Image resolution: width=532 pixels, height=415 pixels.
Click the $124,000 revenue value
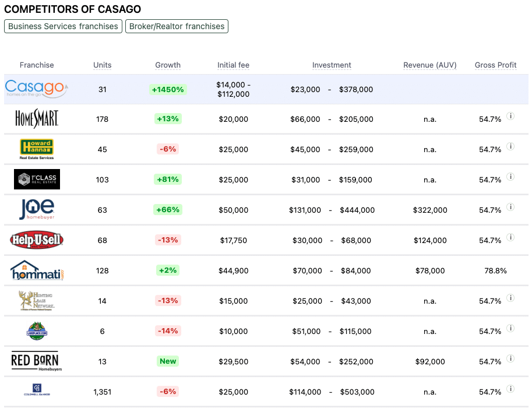coord(430,240)
